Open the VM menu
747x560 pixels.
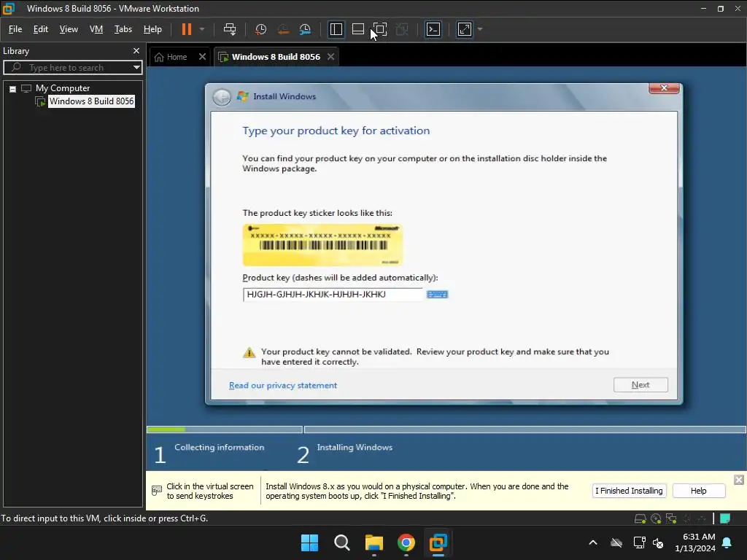[x=96, y=29]
